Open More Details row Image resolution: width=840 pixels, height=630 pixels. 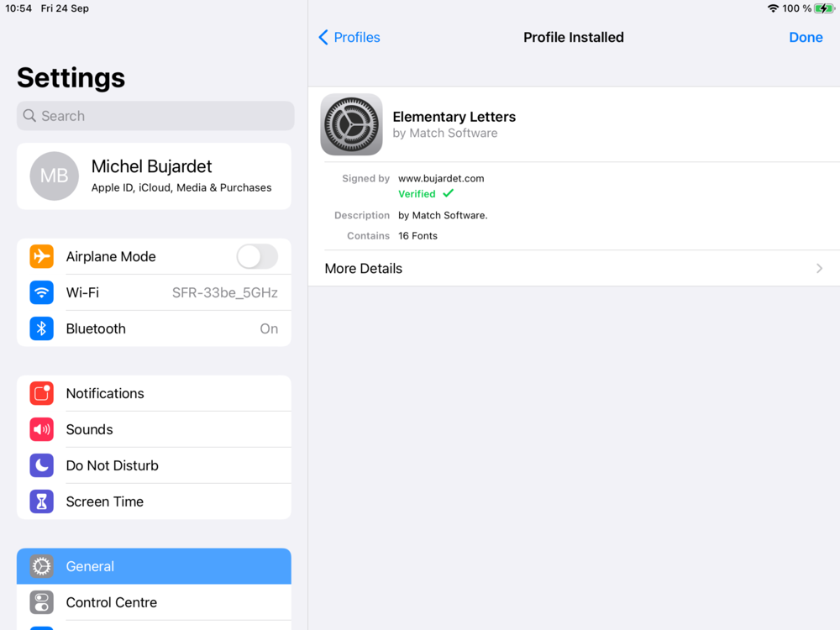[575, 269]
